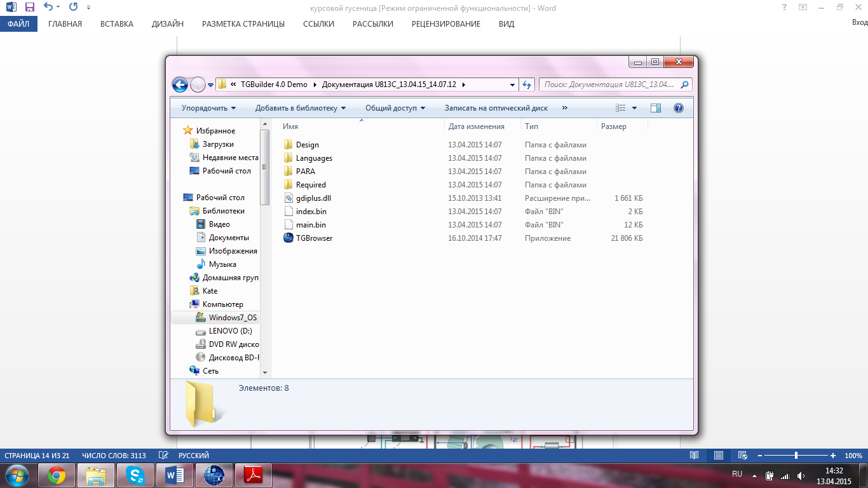
Task: Click the Word zoom out minus button
Action: (759, 456)
